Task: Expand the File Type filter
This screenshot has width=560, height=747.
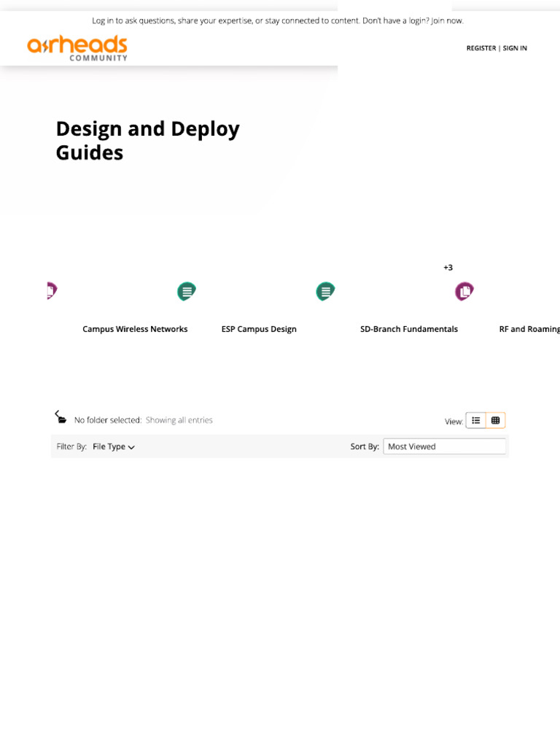Action: click(x=114, y=447)
